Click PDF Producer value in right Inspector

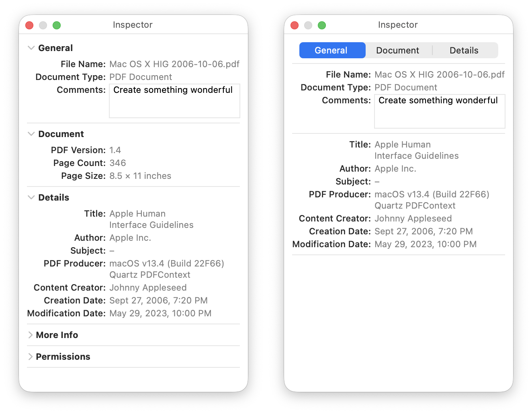[x=432, y=200]
